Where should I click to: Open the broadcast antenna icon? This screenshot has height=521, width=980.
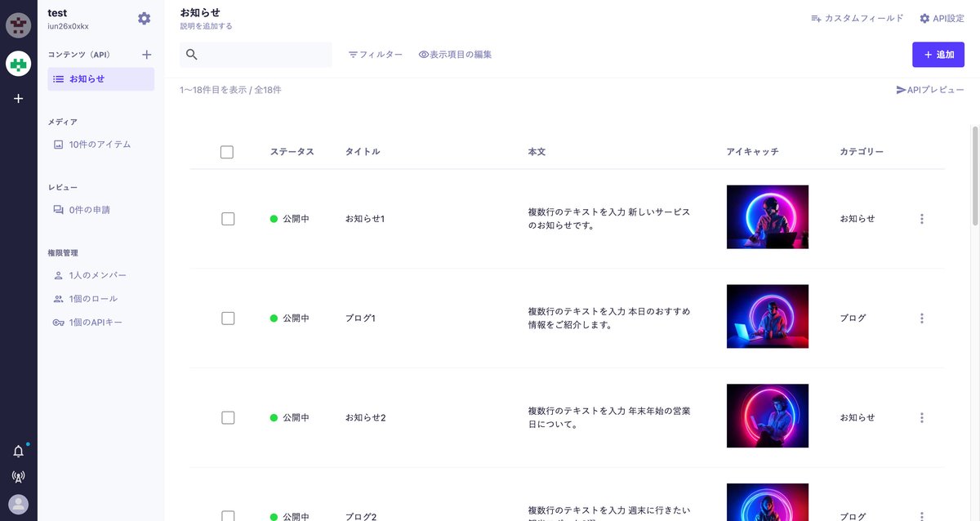click(x=19, y=477)
